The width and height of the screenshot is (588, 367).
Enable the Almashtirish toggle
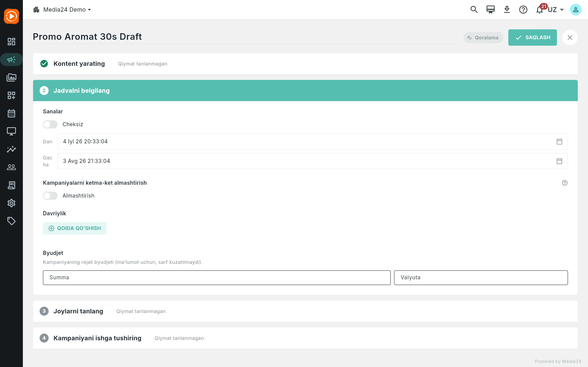50,196
